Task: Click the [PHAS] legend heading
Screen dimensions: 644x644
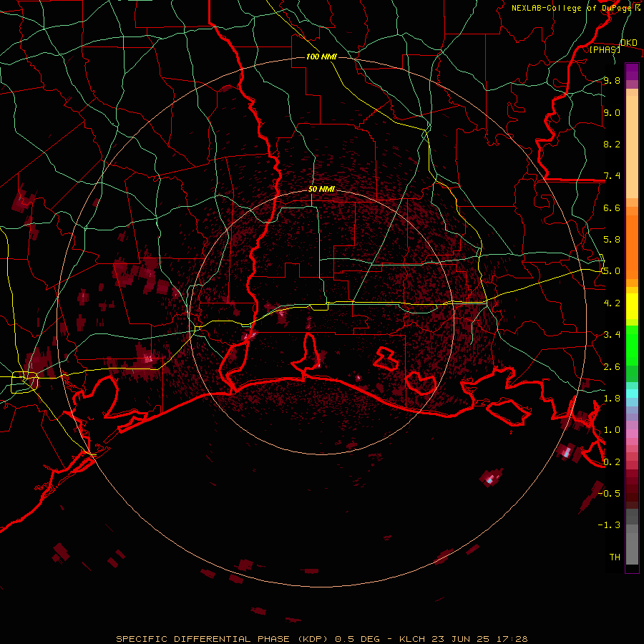Action: click(x=605, y=49)
